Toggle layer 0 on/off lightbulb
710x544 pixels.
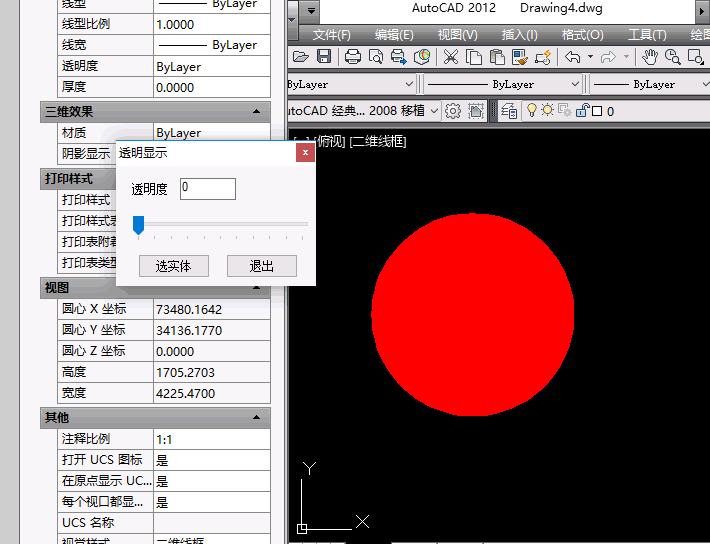[532, 110]
